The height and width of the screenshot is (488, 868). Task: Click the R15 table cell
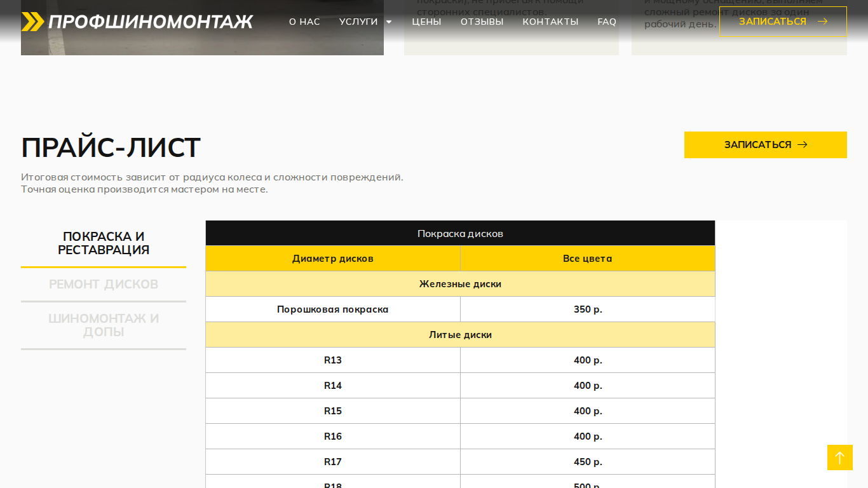click(333, 411)
